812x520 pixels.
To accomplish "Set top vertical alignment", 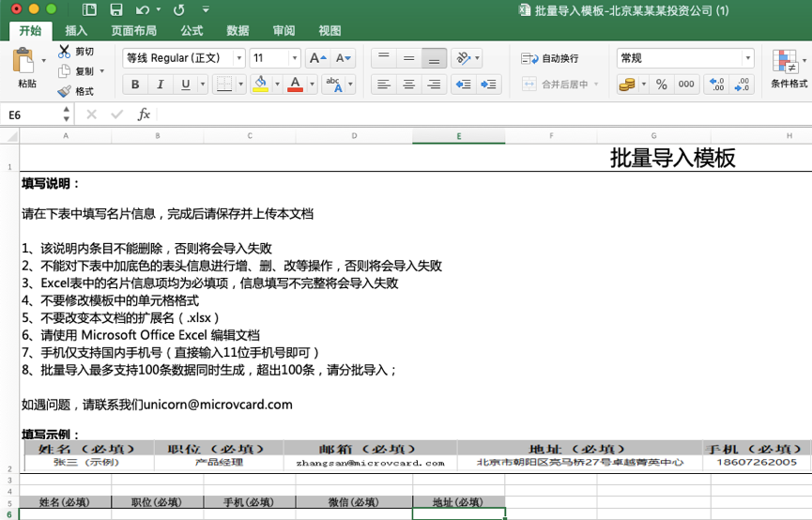I will (x=384, y=58).
